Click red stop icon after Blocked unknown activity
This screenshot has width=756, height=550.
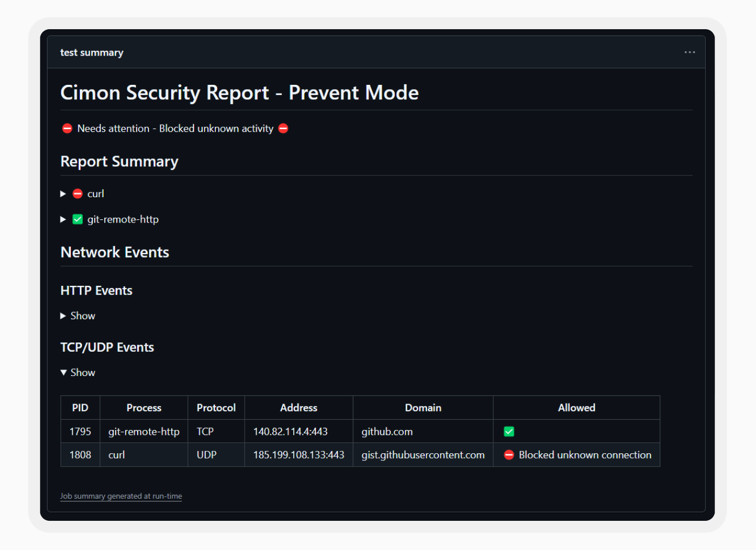pos(283,129)
